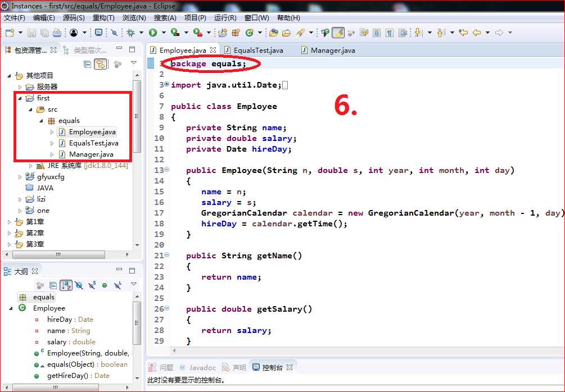Click the Package Explorer vertical scrollbar
Image resolution: width=565 pixels, height=392 pixels.
tap(137, 117)
